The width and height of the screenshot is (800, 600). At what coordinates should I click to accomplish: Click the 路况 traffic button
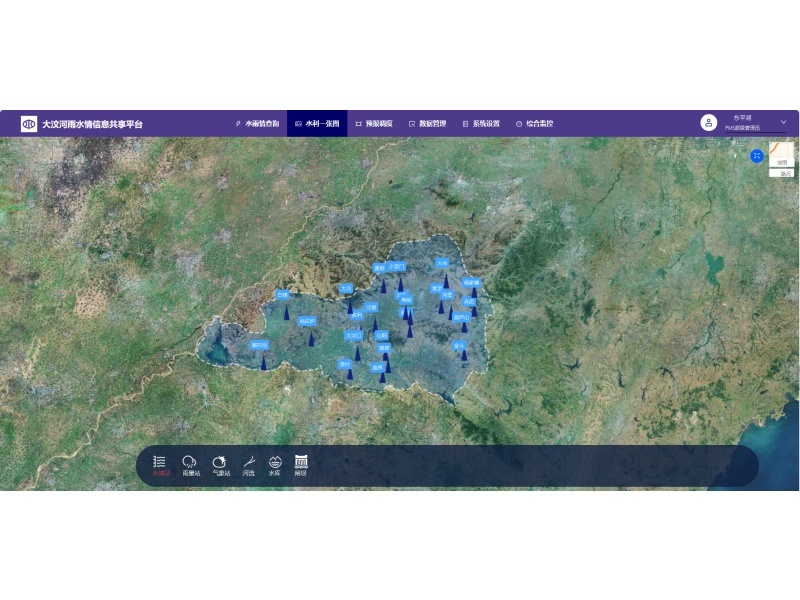(x=782, y=173)
